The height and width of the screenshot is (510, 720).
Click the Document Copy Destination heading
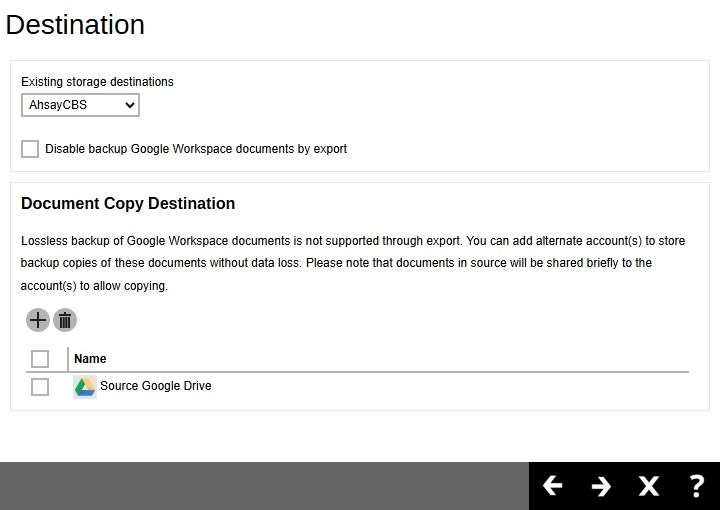(x=128, y=203)
